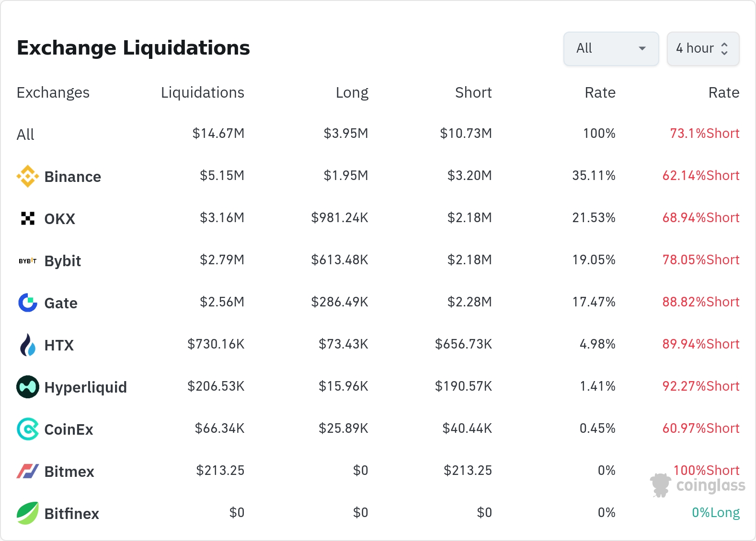Open the 4 hour timeframe selector
756x541 pixels.
pos(695,48)
